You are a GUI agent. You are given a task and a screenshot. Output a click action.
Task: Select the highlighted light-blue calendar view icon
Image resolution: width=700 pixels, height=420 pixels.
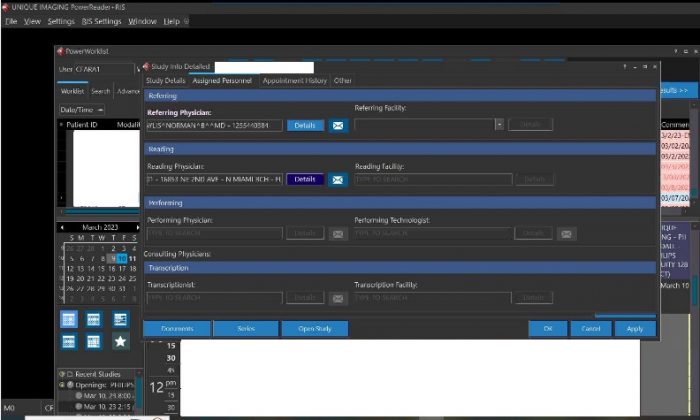click(69, 319)
